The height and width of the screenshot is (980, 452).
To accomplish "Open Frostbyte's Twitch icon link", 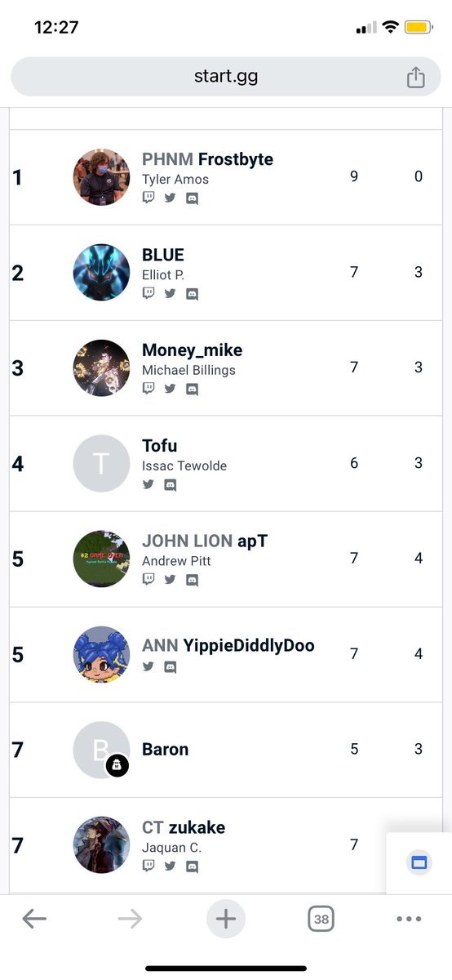I will pyautogui.click(x=148, y=198).
